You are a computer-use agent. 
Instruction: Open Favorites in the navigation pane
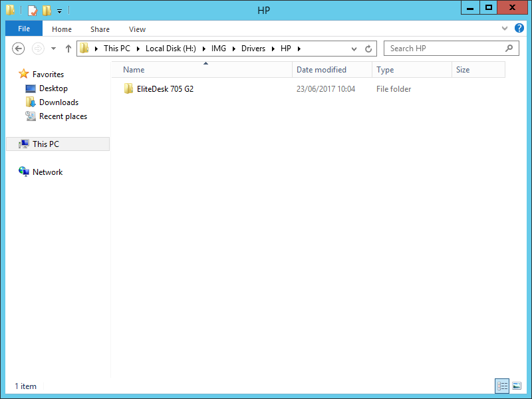click(x=48, y=74)
